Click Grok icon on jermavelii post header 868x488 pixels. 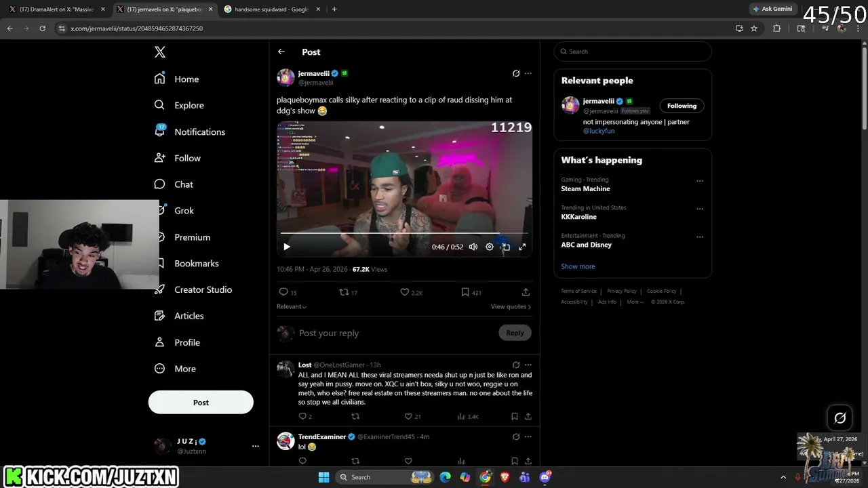pos(516,73)
